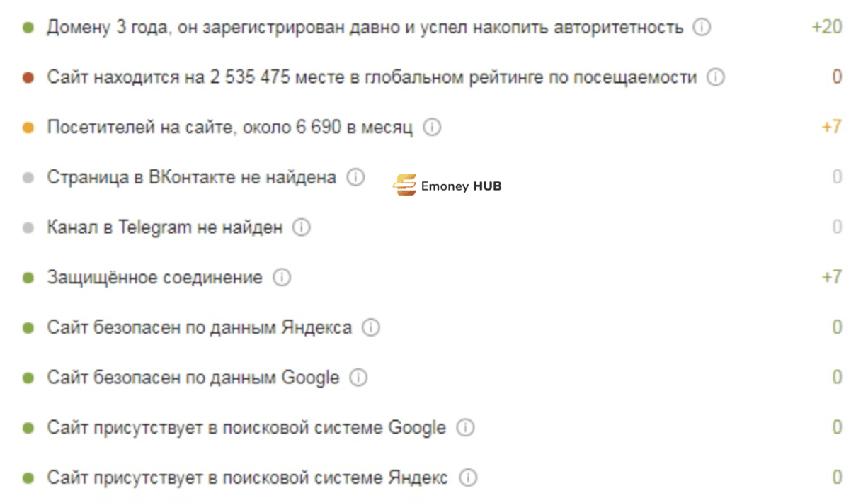Viewport: 868px width, 503px height.
Task: Click the gray status dot for Telegram row
Action: click(28, 228)
